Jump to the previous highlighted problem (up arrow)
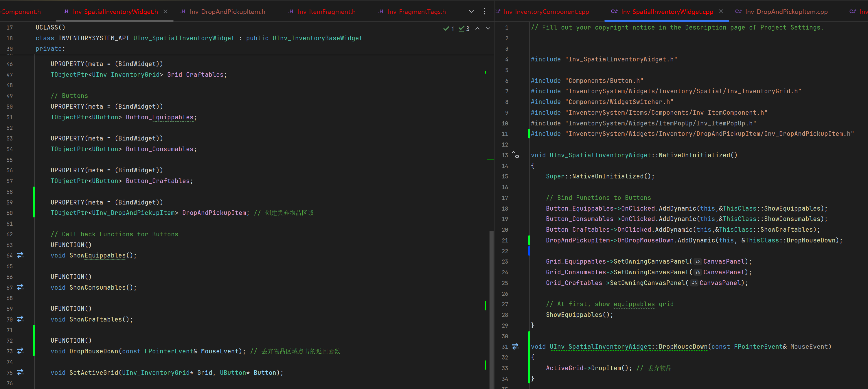Screen dimensions: 868x389 [477, 29]
